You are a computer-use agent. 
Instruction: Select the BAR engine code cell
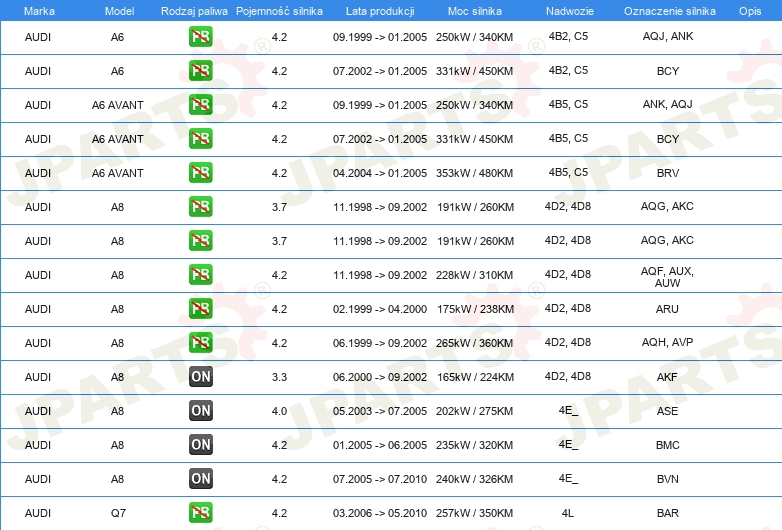[x=667, y=513]
